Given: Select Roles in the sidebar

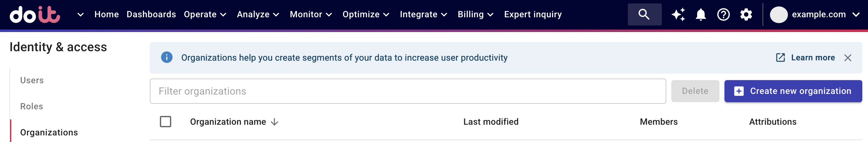Looking at the screenshot, I should 32,106.
